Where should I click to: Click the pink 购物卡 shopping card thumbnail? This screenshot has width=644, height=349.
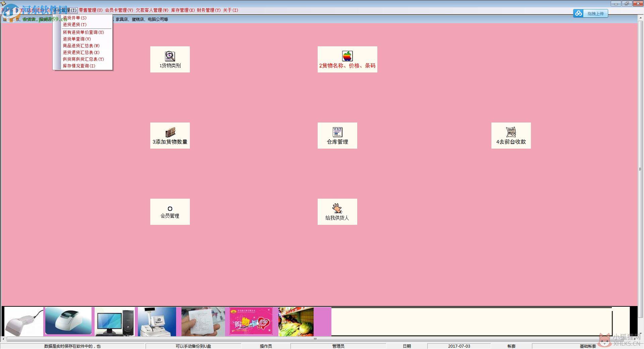coord(251,321)
